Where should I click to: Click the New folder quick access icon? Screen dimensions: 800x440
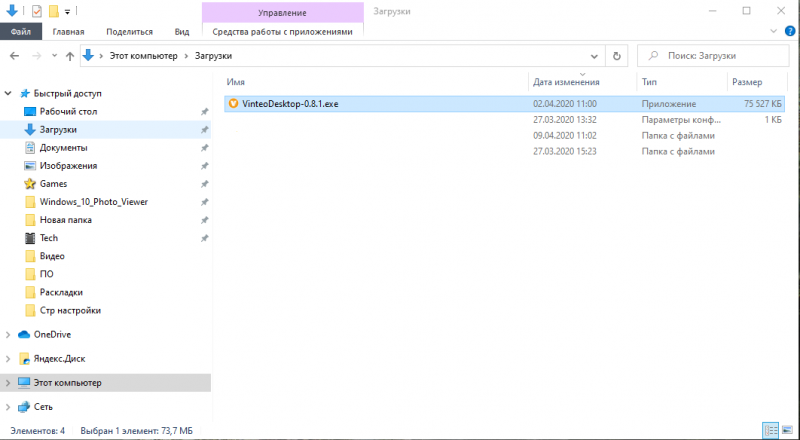[54, 11]
